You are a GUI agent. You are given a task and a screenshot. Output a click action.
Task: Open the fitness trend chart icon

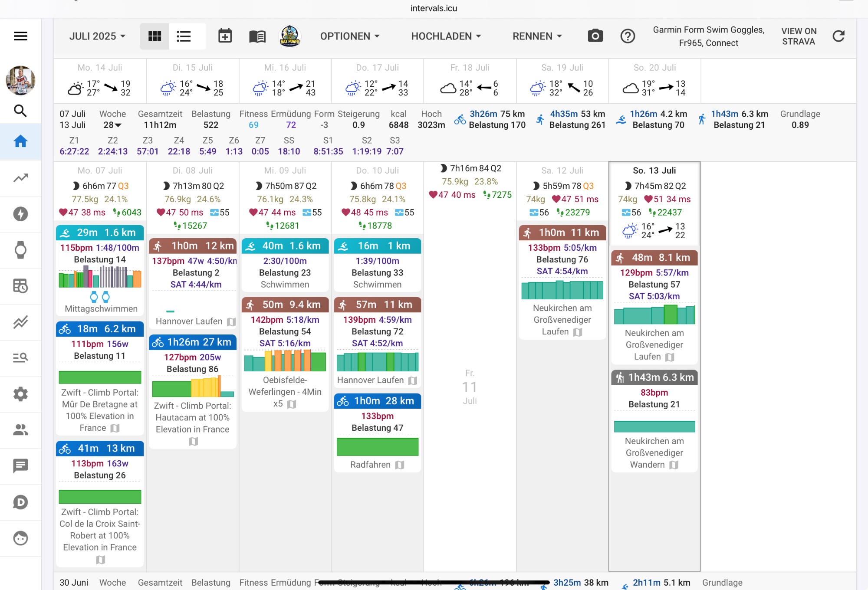(20, 178)
